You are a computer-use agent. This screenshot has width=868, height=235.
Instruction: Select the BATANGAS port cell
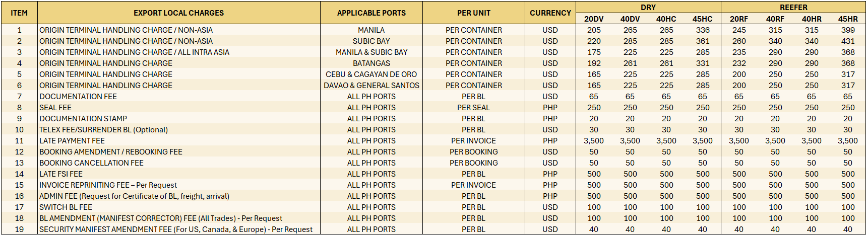click(371, 63)
